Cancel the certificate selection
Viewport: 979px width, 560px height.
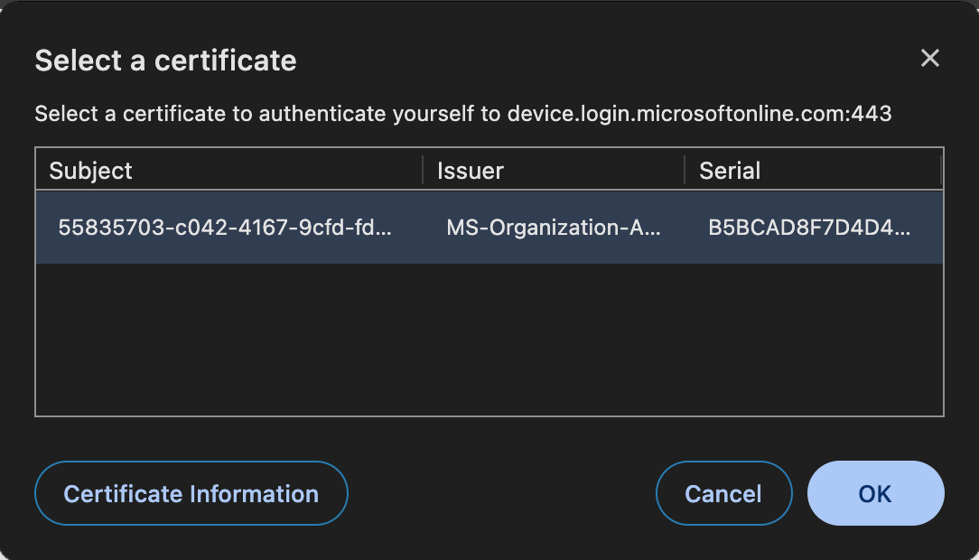coord(723,493)
